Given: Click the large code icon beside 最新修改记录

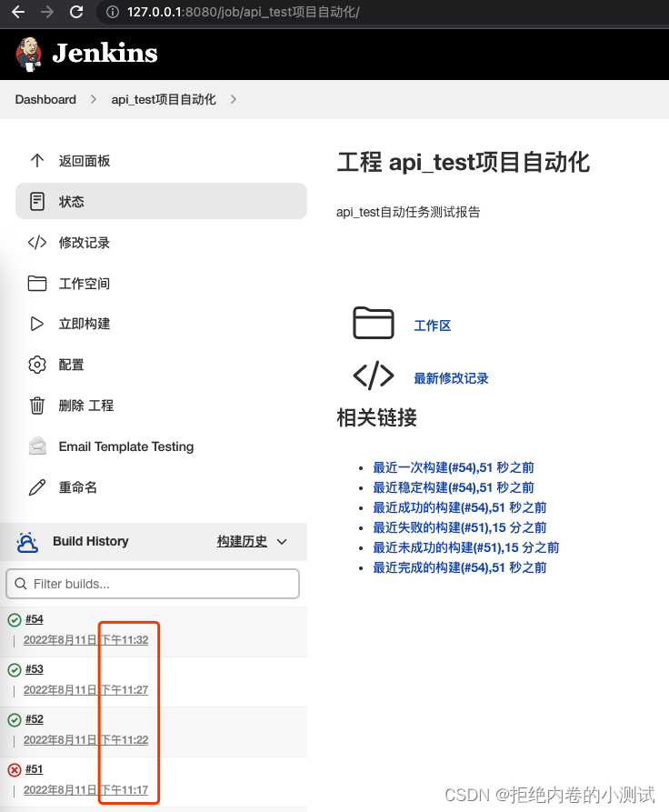Looking at the screenshot, I should point(374,376).
